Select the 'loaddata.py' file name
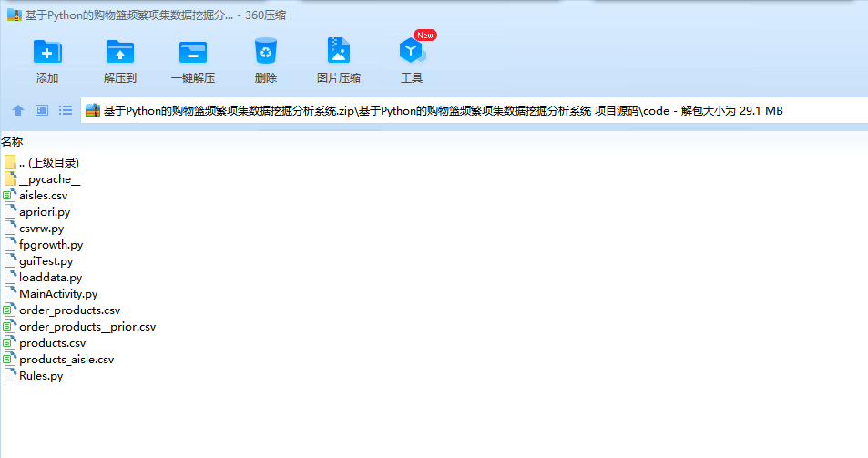 point(50,278)
